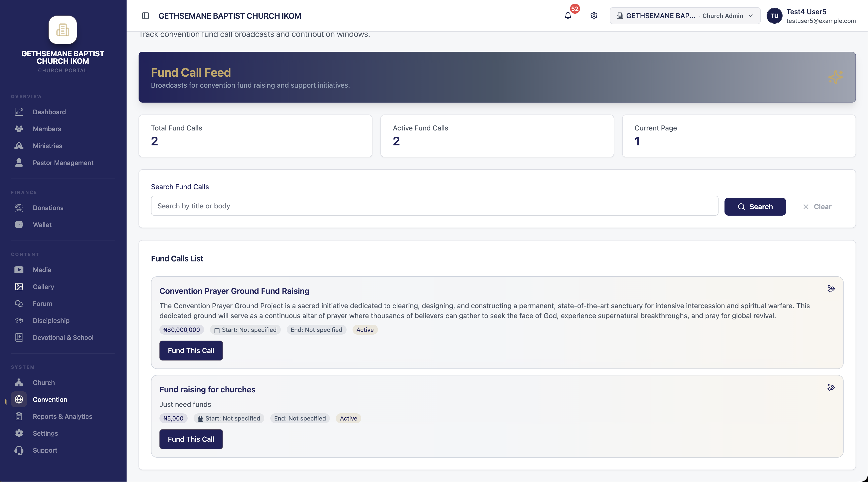
Task: Click the Media play icon
Action: click(19, 270)
